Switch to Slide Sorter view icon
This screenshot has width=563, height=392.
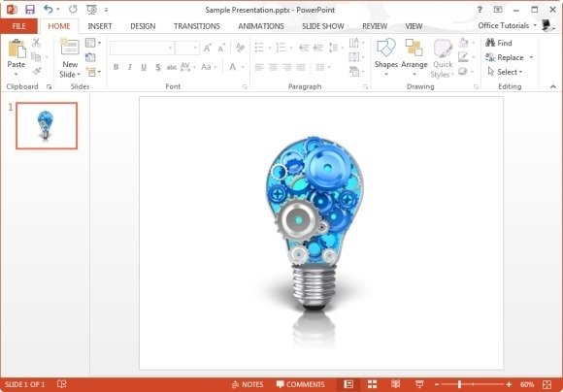[373, 384]
